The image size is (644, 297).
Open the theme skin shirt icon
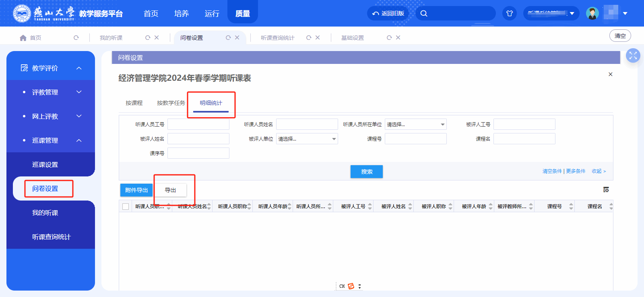(510, 13)
